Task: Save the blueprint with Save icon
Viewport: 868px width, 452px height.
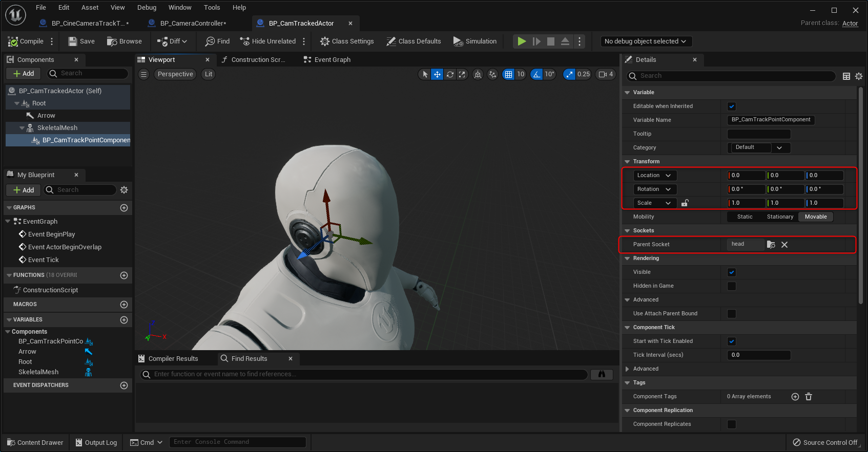Action: pos(73,41)
